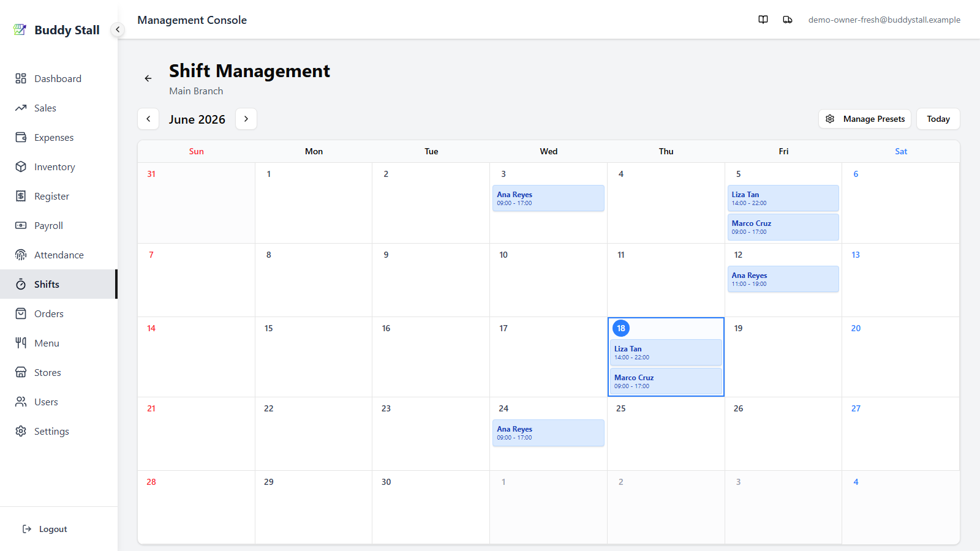Open Ana Reyes shift on June 3
Viewport: 980px width, 551px height.
548,198
